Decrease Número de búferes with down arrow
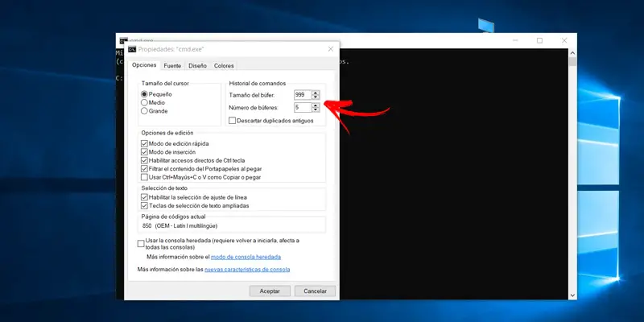Screen dimensions: 644x322 [x=316, y=109]
